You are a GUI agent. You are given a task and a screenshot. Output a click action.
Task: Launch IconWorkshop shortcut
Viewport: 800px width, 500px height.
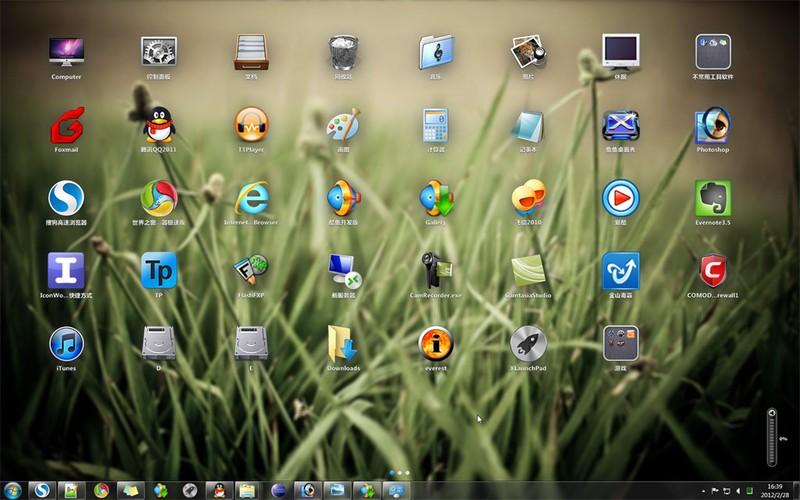tap(66, 271)
